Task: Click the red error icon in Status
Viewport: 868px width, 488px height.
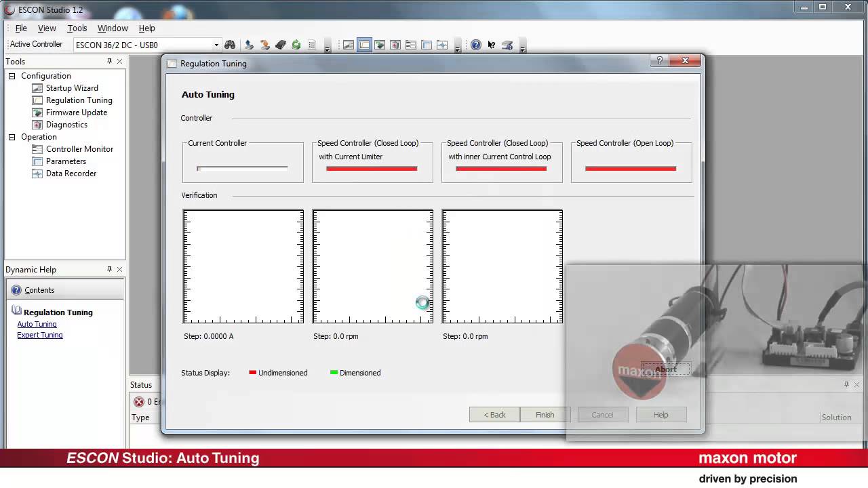Action: pyautogui.click(x=139, y=402)
